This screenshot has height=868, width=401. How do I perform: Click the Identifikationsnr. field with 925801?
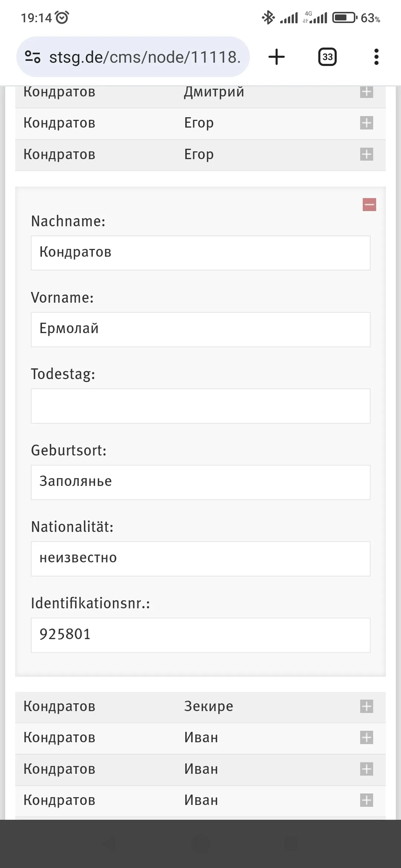[x=200, y=635]
